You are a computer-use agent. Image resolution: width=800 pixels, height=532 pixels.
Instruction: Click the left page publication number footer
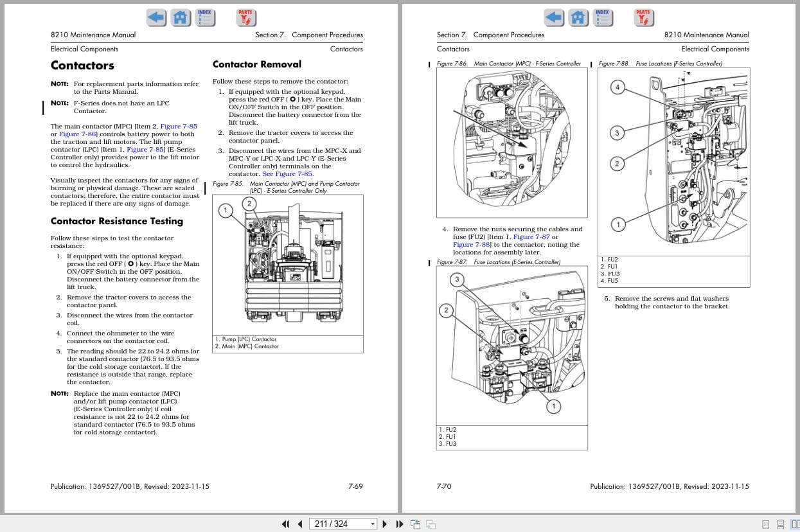(x=130, y=486)
